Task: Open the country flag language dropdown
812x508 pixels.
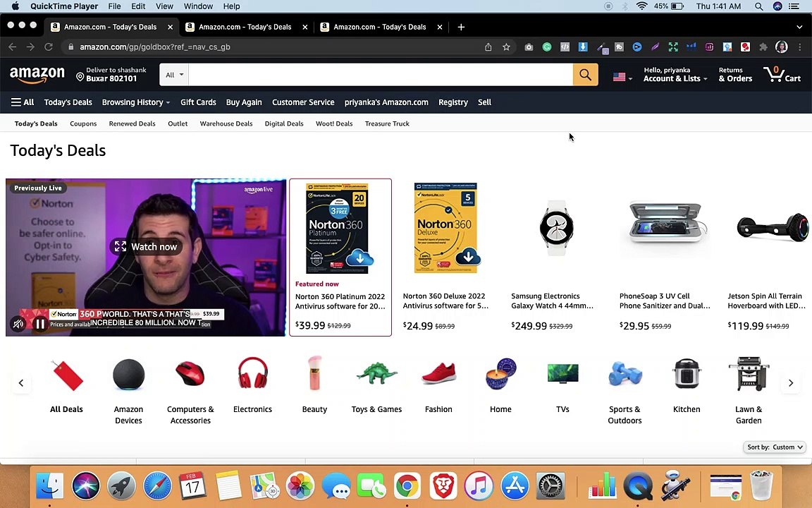Action: pos(622,77)
